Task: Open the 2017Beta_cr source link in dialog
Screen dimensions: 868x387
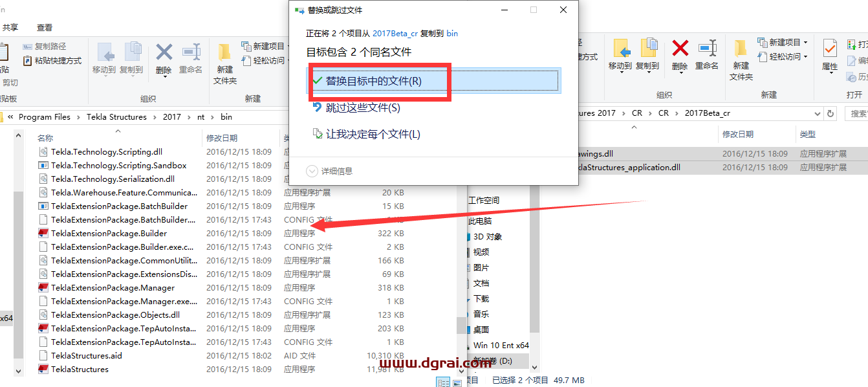Action: 395,33
